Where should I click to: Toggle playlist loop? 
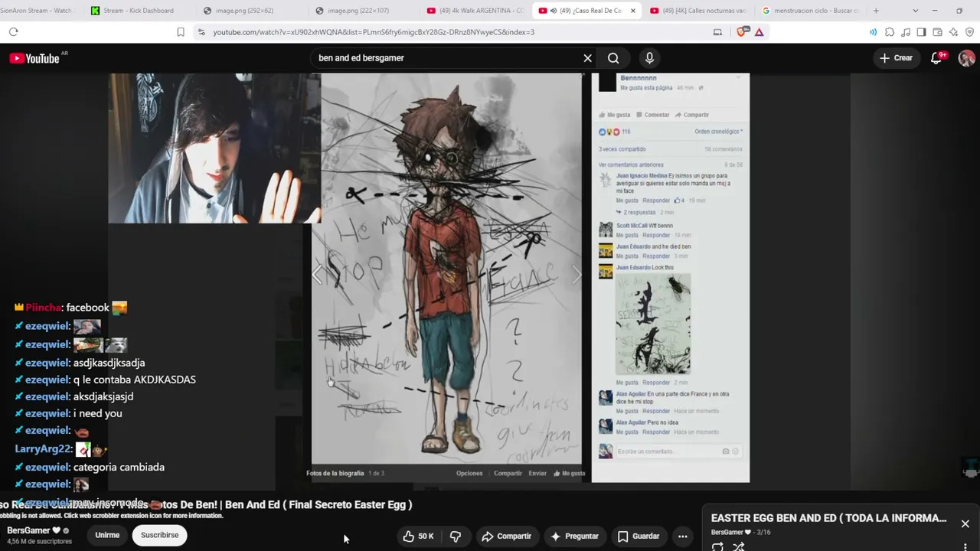click(x=717, y=546)
